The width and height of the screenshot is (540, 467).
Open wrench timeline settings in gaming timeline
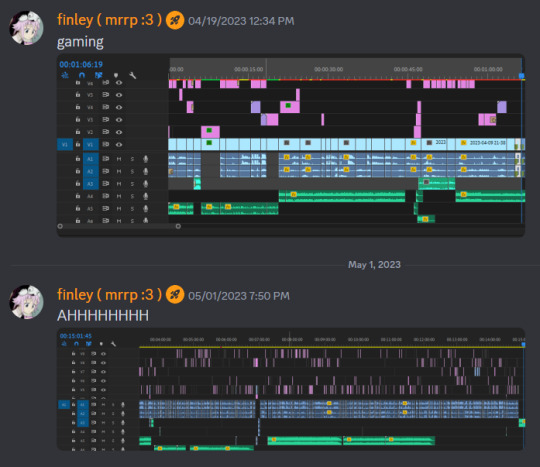point(133,75)
